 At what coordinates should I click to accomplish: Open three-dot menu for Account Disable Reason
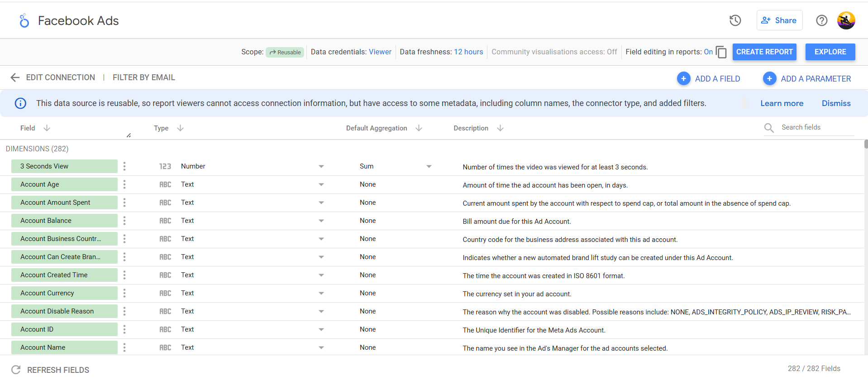coord(124,311)
